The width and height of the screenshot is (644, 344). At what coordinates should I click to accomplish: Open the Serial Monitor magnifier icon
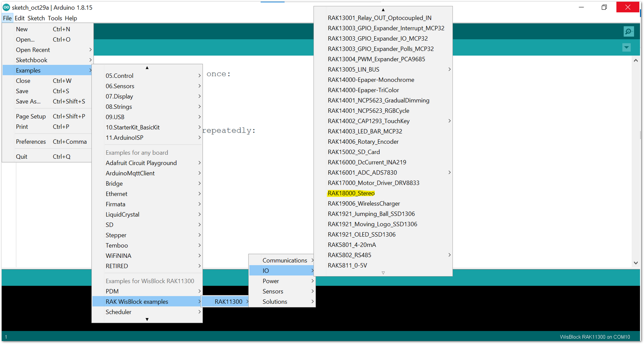(629, 32)
